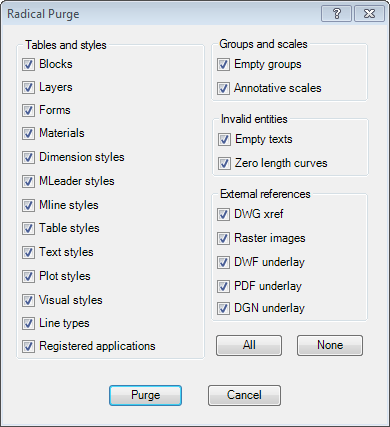The width and height of the screenshot is (390, 427).
Task: Toggle Zero length curves checkbox
Action: coord(224,163)
